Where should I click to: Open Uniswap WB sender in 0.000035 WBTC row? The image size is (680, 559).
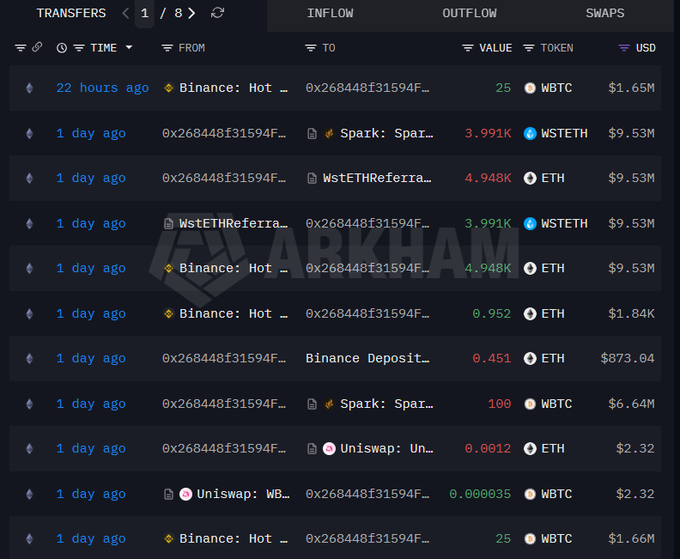point(243,494)
